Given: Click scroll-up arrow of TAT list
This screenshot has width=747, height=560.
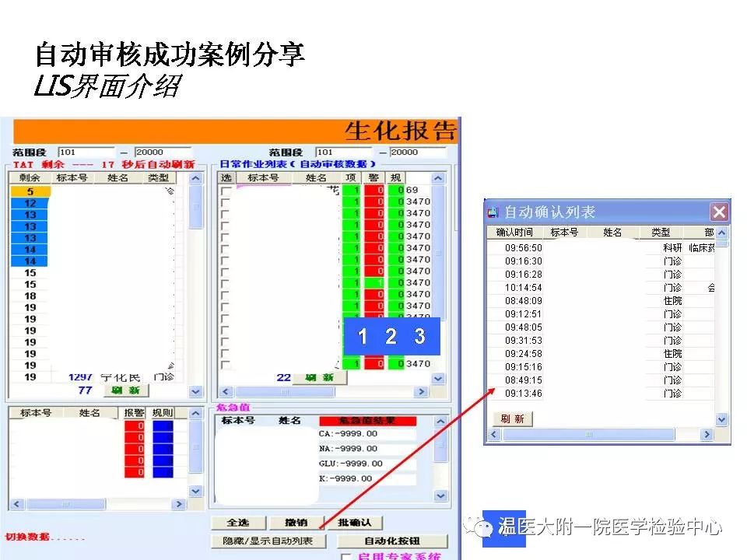Looking at the screenshot, I should coord(195,178).
